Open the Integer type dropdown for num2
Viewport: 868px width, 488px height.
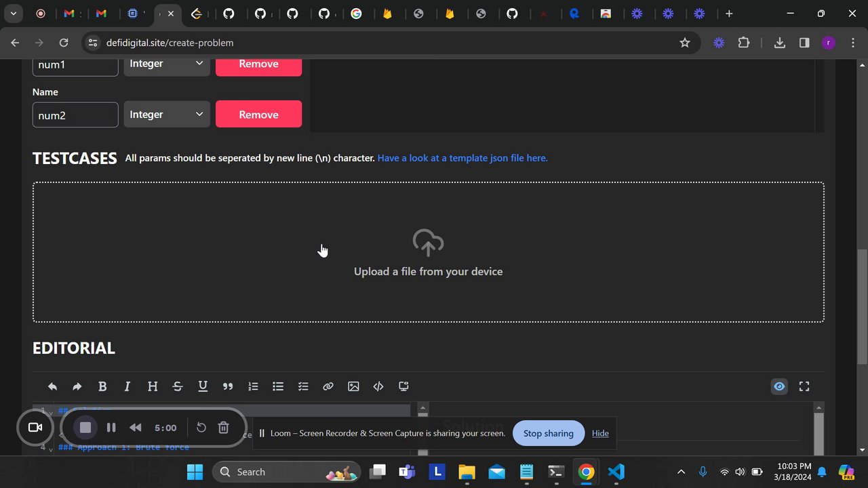point(167,115)
